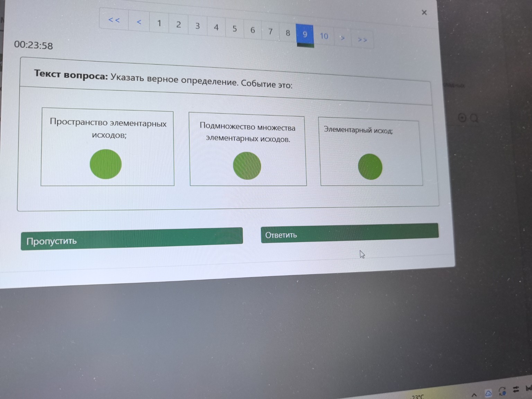The image size is (532, 399).
Task: Switch to question 10
Action: click(324, 36)
